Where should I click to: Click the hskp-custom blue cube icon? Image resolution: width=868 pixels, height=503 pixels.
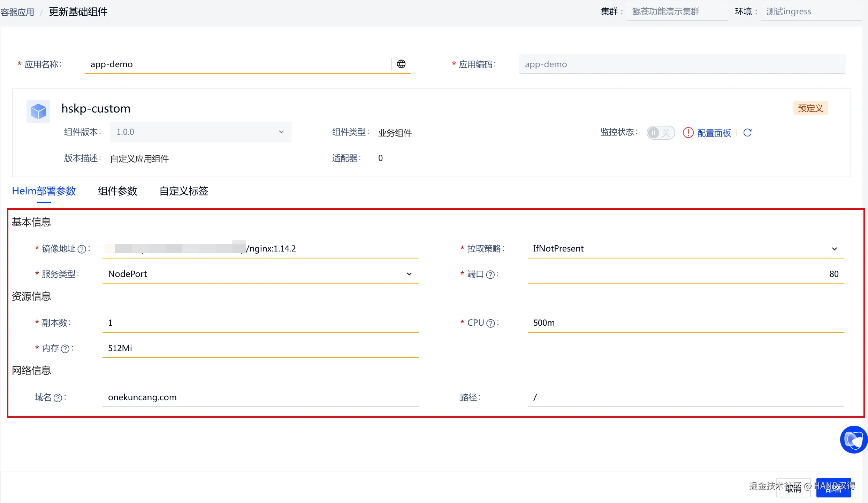38,111
